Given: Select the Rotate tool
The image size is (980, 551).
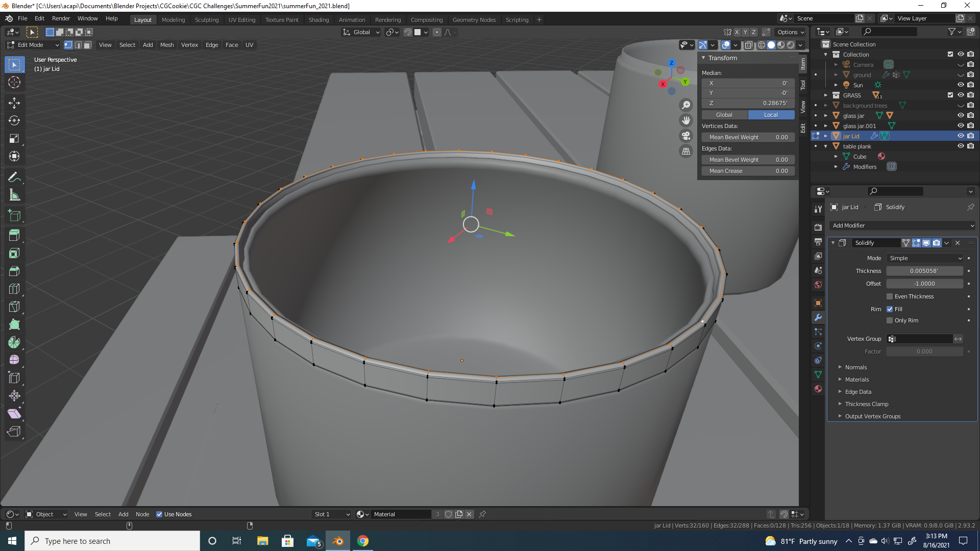Looking at the screenshot, I should click(14, 120).
